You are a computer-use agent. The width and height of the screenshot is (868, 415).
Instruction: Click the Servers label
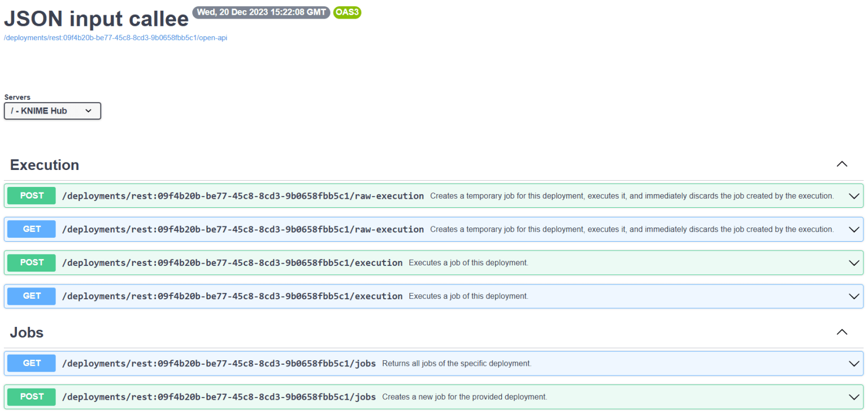click(18, 97)
